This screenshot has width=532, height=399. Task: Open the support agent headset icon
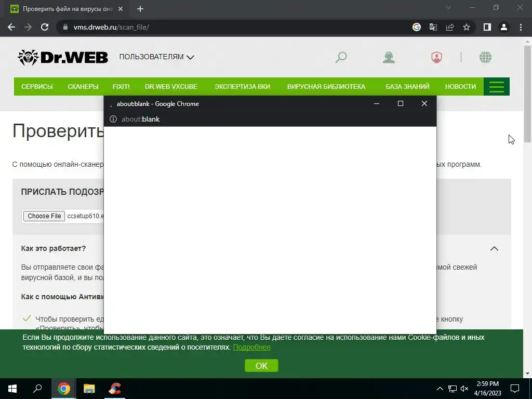coord(389,57)
